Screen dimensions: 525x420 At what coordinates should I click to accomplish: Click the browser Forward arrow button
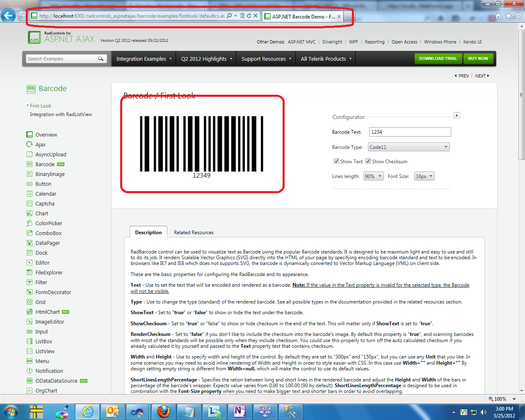[x=22, y=16]
